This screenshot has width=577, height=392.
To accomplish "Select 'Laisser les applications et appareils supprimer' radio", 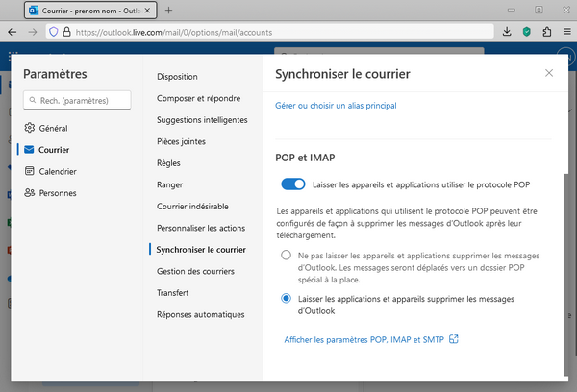I will pos(286,299).
